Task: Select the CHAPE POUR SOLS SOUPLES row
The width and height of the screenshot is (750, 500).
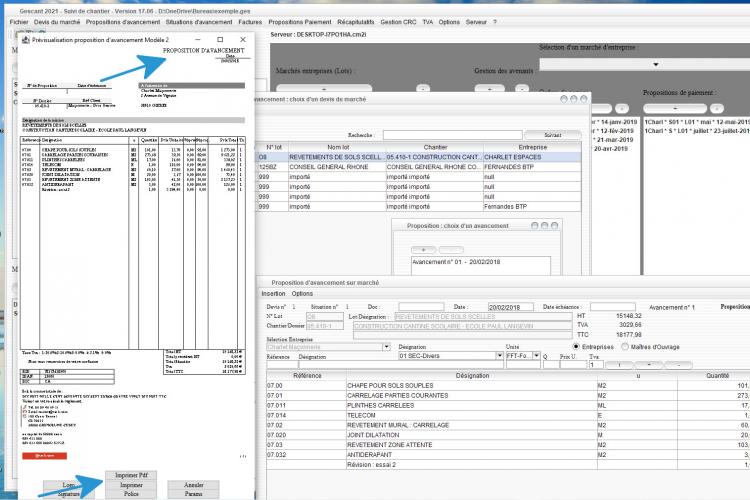Action: point(508,386)
